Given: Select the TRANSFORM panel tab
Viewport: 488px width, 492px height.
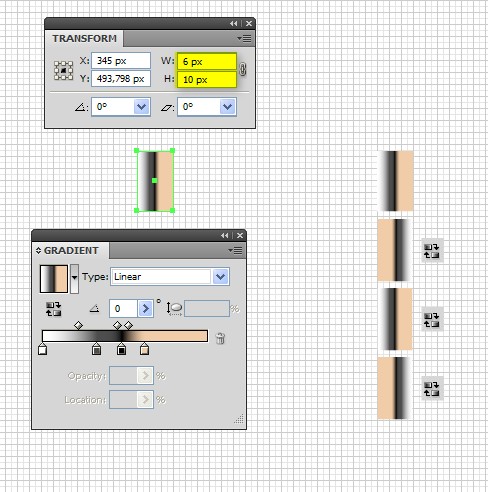Looking at the screenshot, I should pos(84,39).
